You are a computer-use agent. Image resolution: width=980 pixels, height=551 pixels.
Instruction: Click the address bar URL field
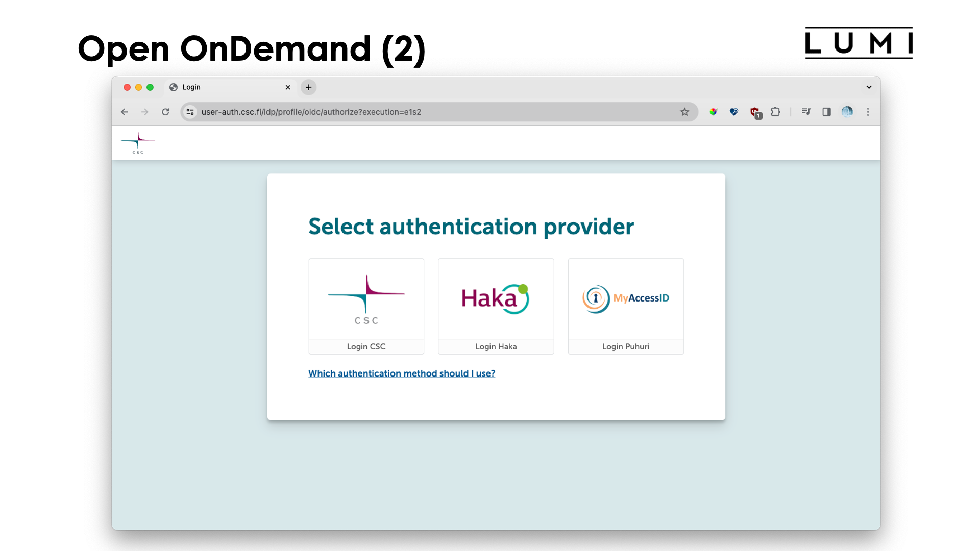coord(438,112)
